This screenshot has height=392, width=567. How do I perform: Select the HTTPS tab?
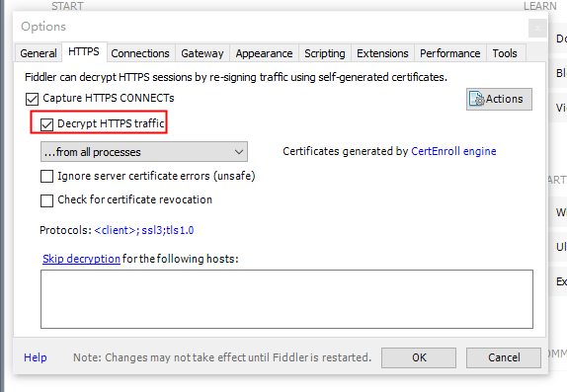tap(84, 51)
